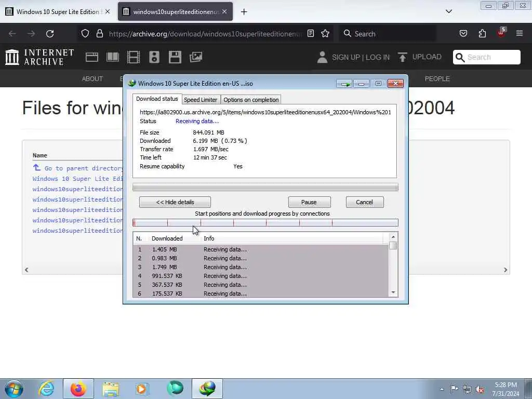Click the taskbar clock showing 5:28 PM
This screenshot has width=532, height=399.
pos(506,389)
